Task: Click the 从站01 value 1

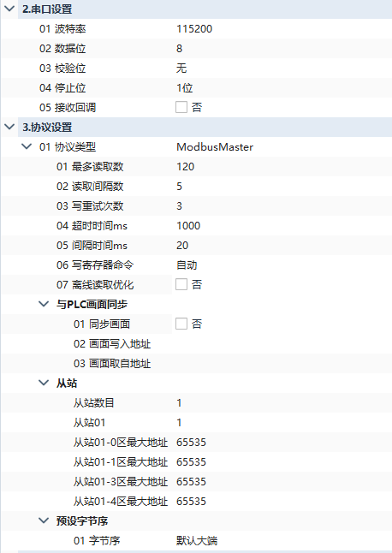Action: click(x=179, y=423)
